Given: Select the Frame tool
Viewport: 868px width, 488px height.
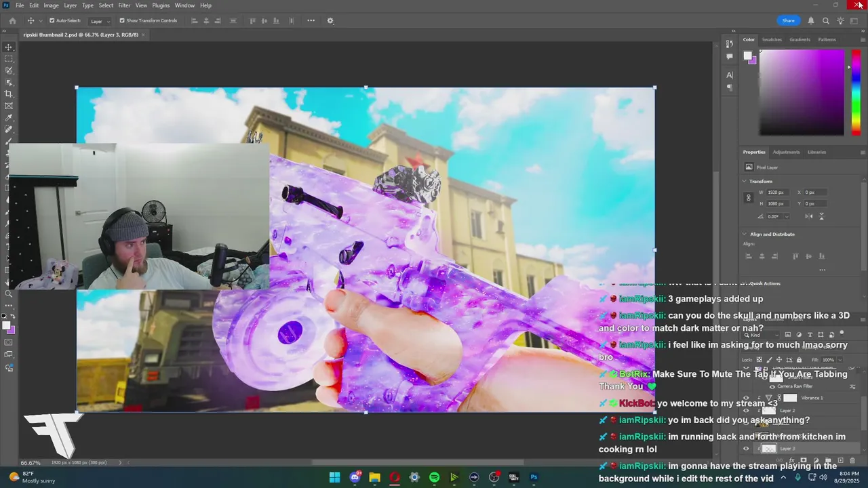Looking at the screenshot, I should point(9,106).
